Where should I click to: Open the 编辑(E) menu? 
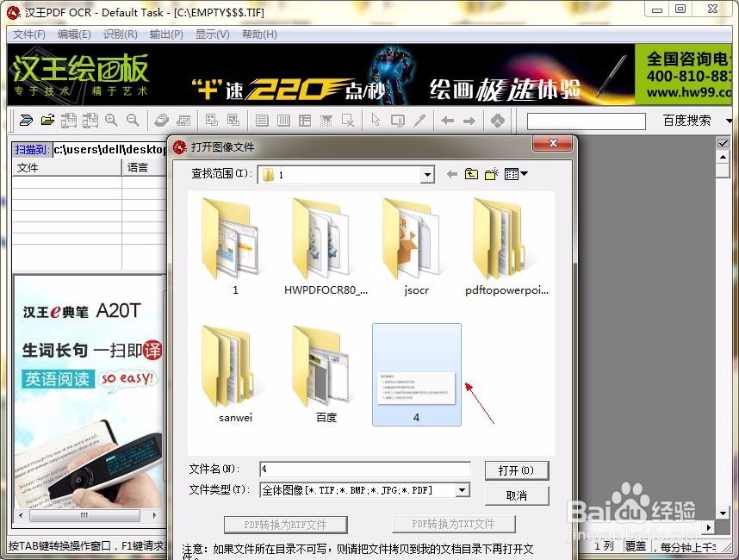click(74, 34)
